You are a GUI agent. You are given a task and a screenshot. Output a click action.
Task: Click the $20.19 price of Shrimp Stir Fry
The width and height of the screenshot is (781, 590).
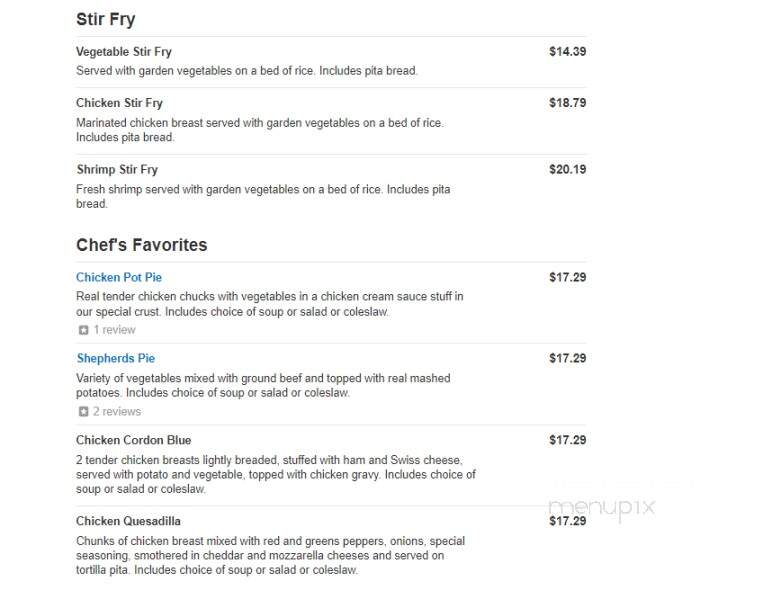pos(567,169)
